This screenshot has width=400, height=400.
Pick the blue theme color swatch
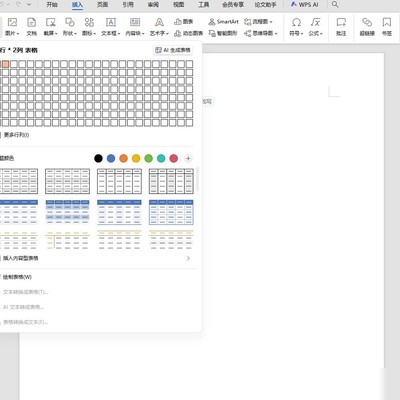(x=111, y=158)
